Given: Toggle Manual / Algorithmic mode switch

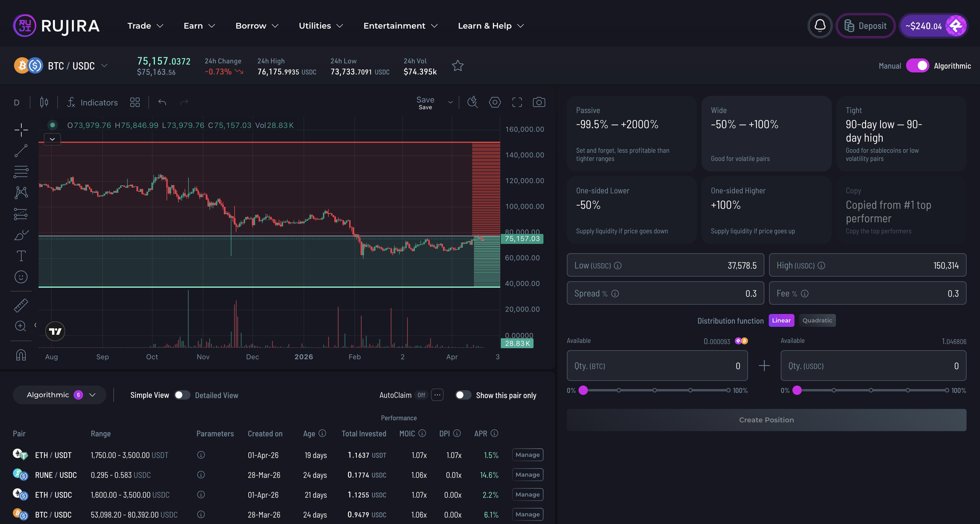Looking at the screenshot, I should click(917, 66).
